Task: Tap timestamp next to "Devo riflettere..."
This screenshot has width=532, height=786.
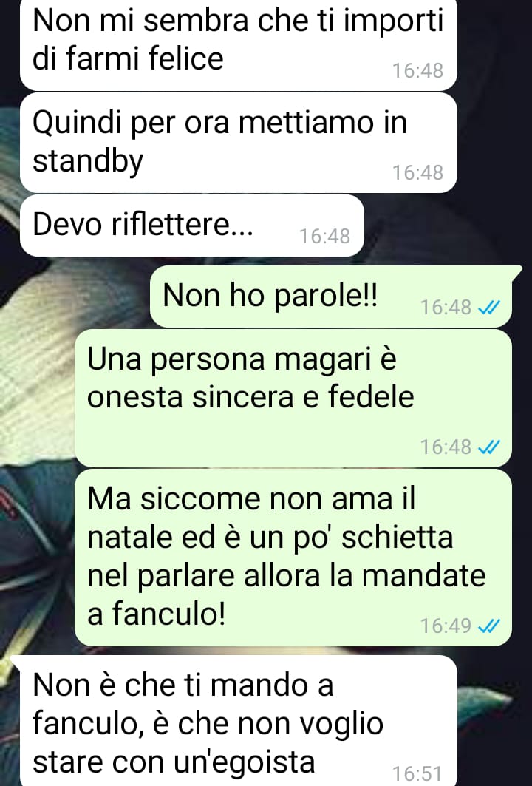Action: pos(324,236)
